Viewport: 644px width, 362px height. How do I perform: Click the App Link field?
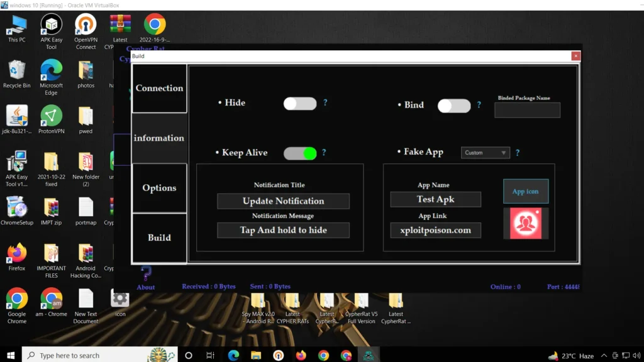(x=435, y=230)
